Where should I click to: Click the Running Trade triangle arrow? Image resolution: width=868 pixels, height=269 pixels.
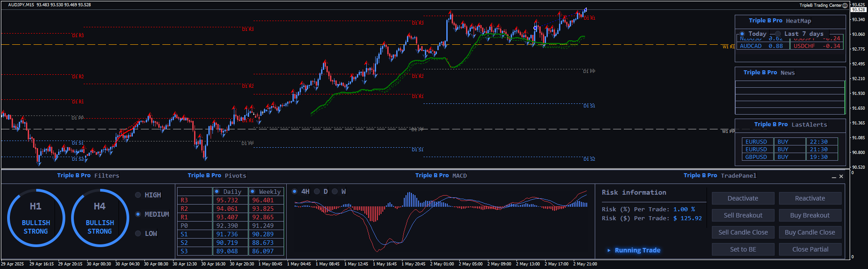[x=609, y=250]
